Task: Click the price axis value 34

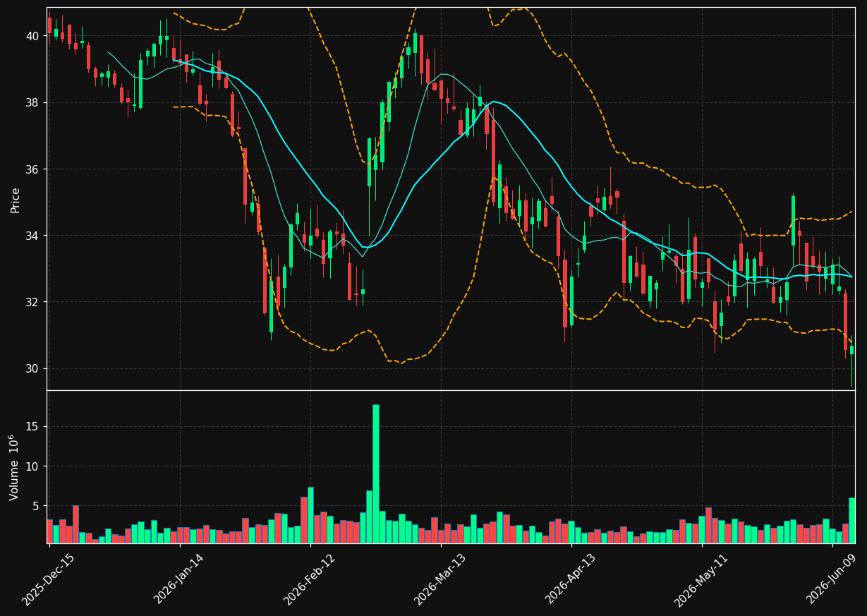Action: coord(33,236)
